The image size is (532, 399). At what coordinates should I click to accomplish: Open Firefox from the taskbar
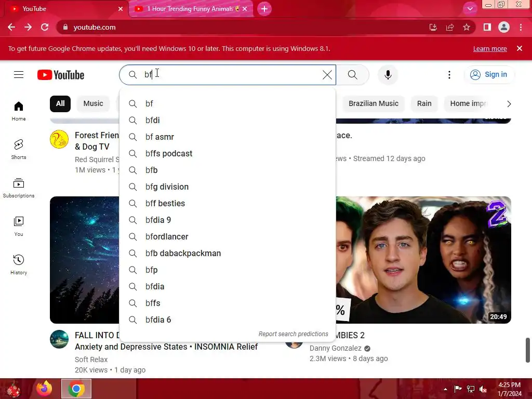[x=45, y=389]
